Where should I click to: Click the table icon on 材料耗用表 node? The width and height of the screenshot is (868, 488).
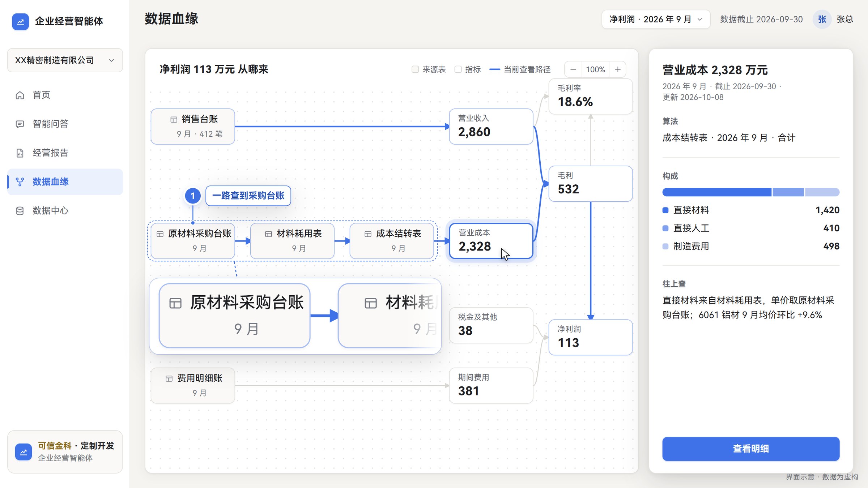268,234
